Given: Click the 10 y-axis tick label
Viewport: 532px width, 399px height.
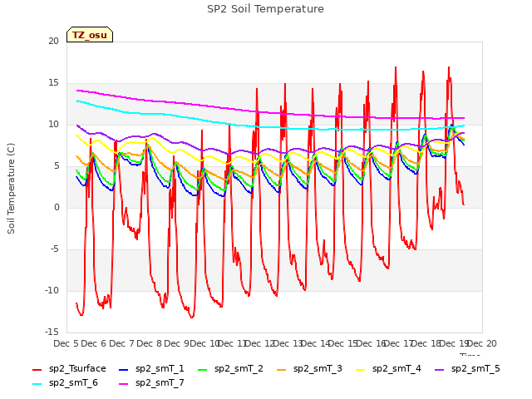Looking at the screenshot, I should click(x=53, y=124).
